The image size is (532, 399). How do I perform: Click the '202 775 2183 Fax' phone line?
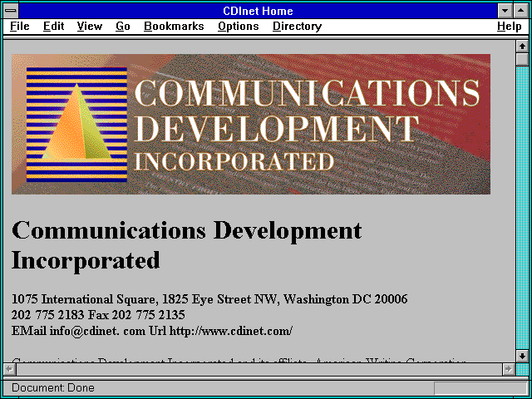(x=98, y=315)
